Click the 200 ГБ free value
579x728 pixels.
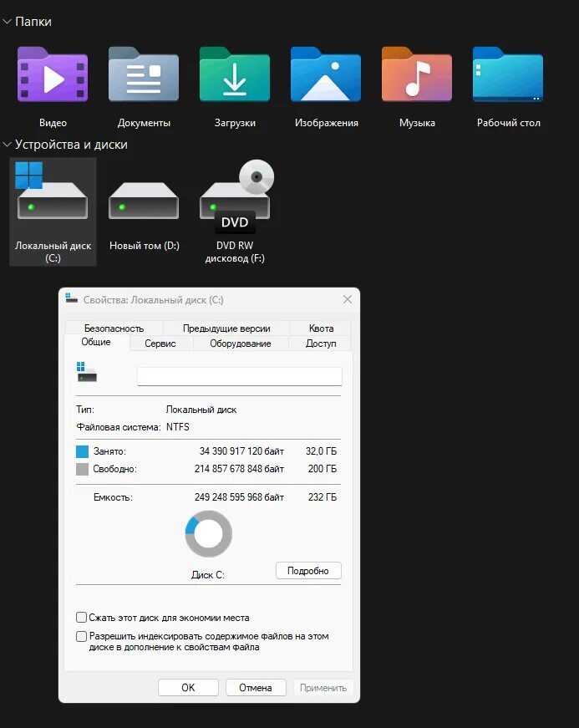coord(323,469)
